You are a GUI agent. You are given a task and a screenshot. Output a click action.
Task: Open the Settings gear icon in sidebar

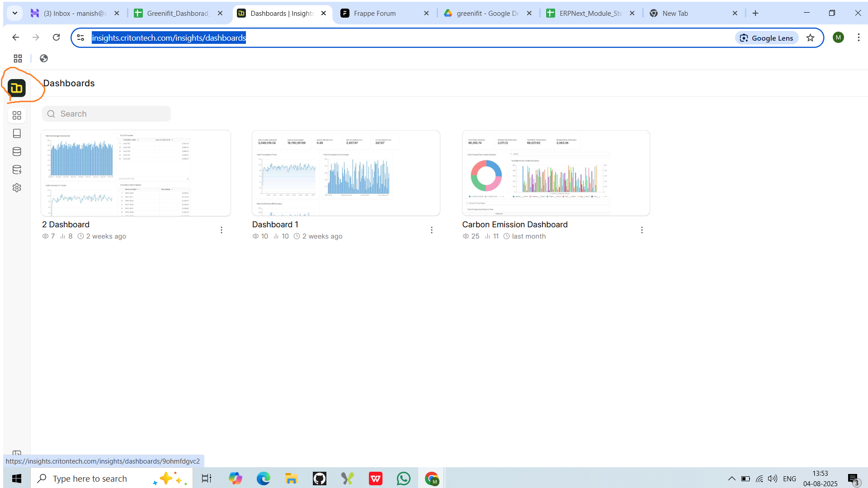pyautogui.click(x=17, y=188)
